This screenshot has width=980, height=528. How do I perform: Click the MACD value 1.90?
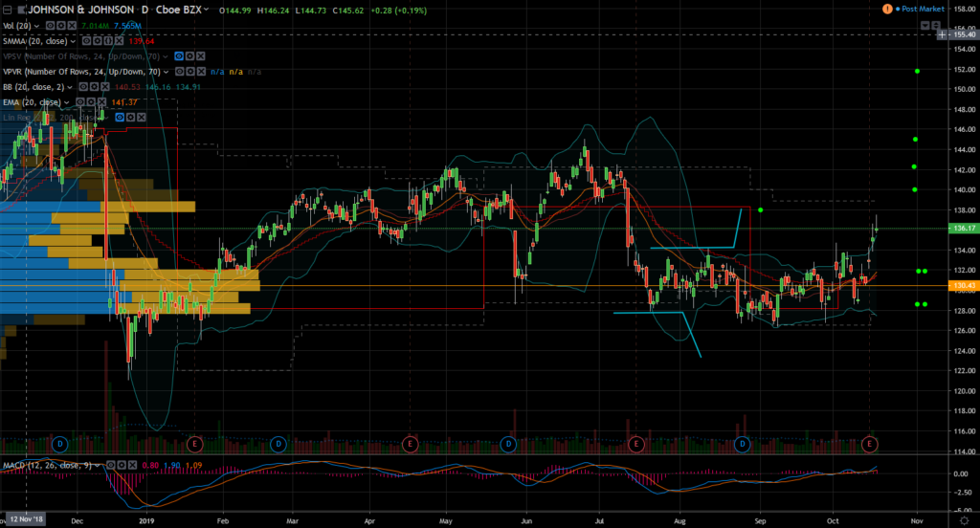click(x=172, y=466)
